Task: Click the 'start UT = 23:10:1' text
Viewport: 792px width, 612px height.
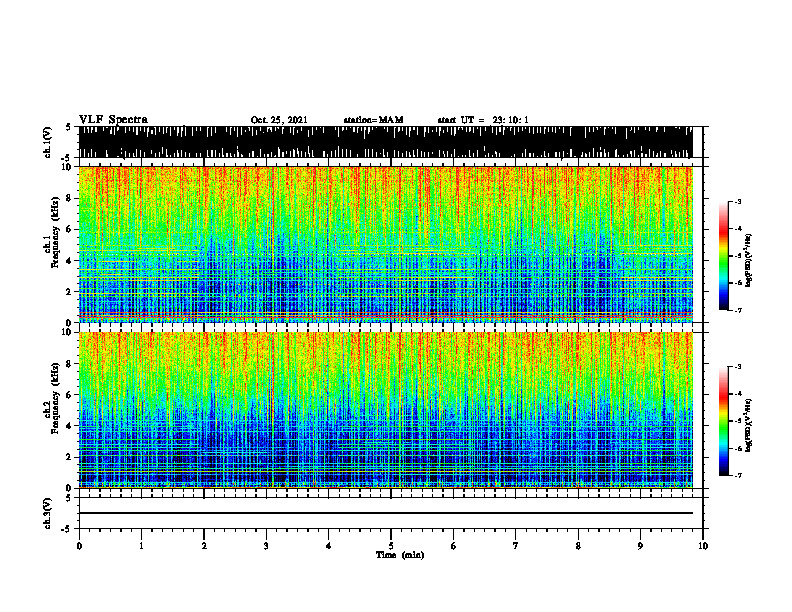Action: pyautogui.click(x=483, y=120)
